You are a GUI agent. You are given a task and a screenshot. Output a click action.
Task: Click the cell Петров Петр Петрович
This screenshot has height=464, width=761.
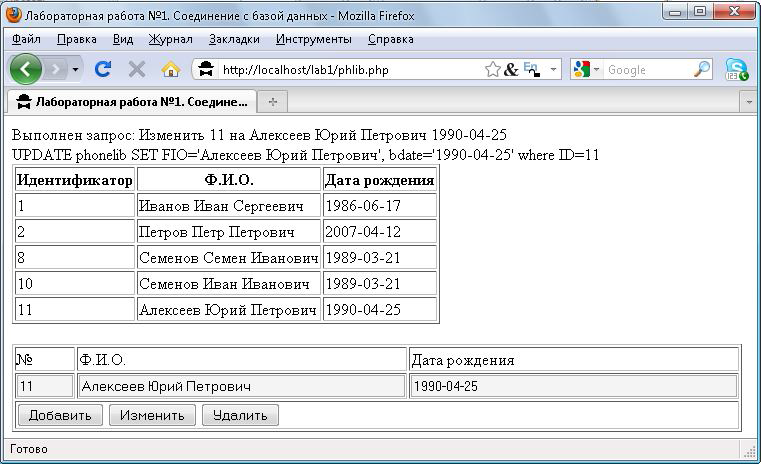229,232
